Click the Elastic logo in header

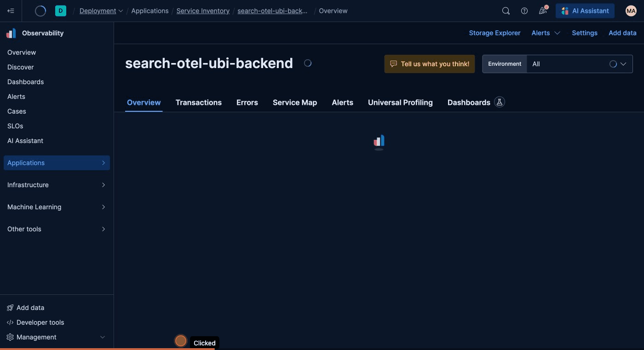pyautogui.click(x=40, y=11)
